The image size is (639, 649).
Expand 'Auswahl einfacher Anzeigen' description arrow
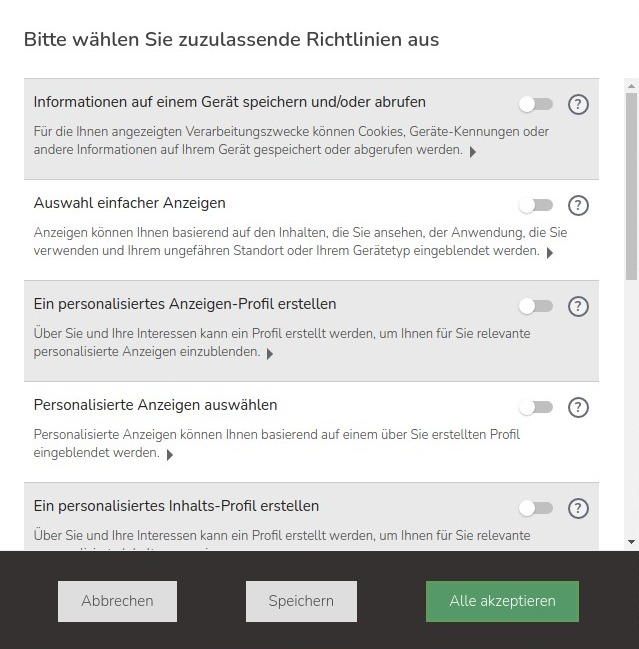click(x=550, y=253)
